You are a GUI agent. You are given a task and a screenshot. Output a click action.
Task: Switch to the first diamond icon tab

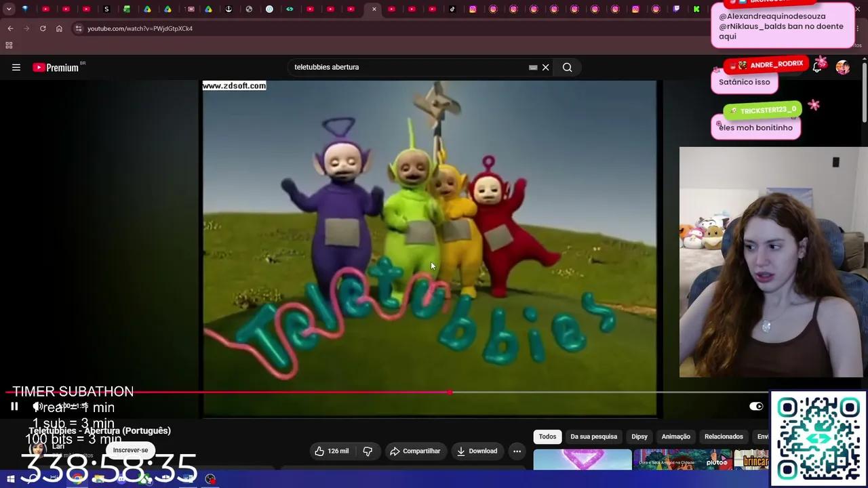(x=25, y=9)
